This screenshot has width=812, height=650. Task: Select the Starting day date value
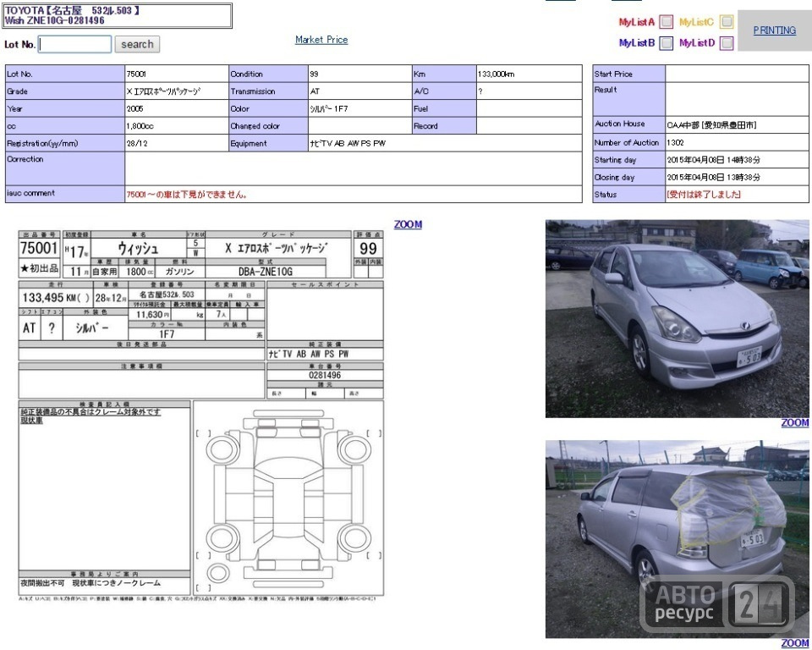point(714,160)
